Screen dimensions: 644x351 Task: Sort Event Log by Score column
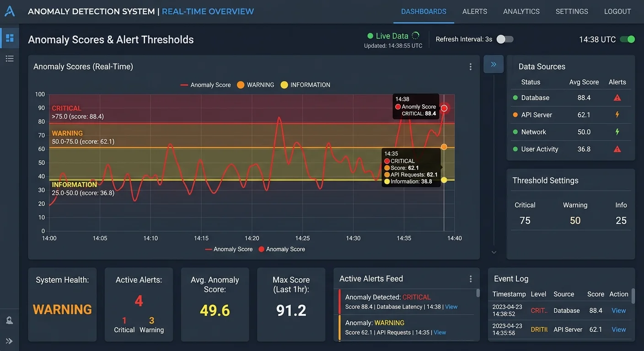[596, 294]
